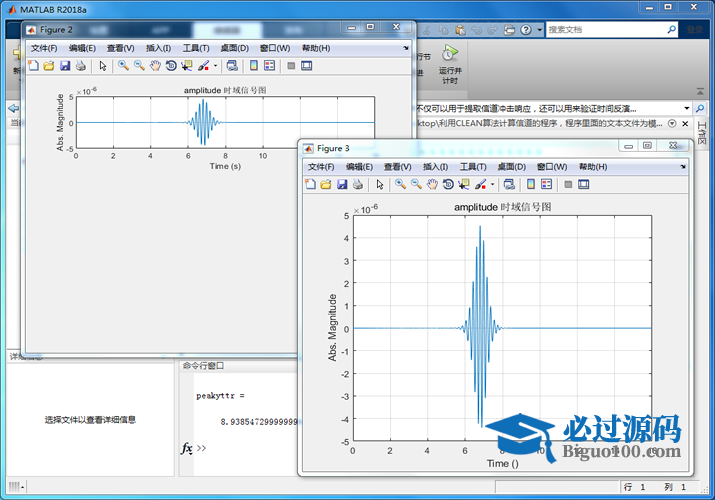Image resolution: width=715 pixels, height=500 pixels.
Task: Insert Legend icon in Figure 3
Action: [x=546, y=184]
